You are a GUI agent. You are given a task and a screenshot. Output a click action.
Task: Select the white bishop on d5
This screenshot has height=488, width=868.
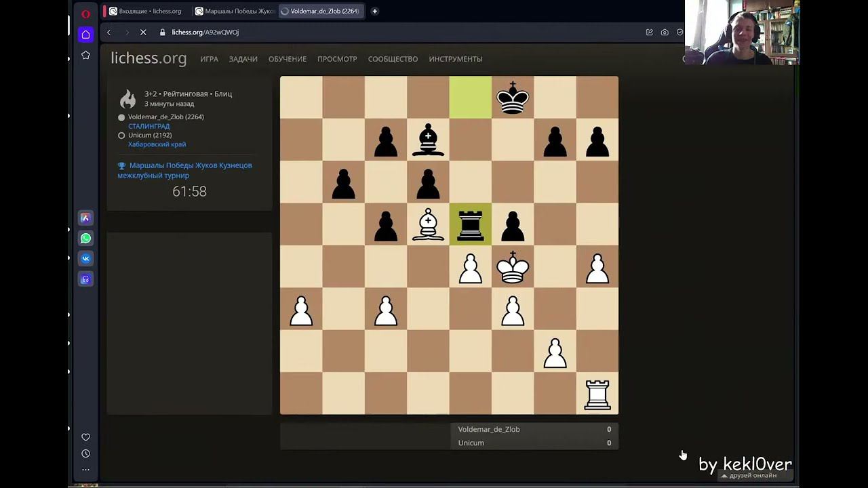[428, 224]
